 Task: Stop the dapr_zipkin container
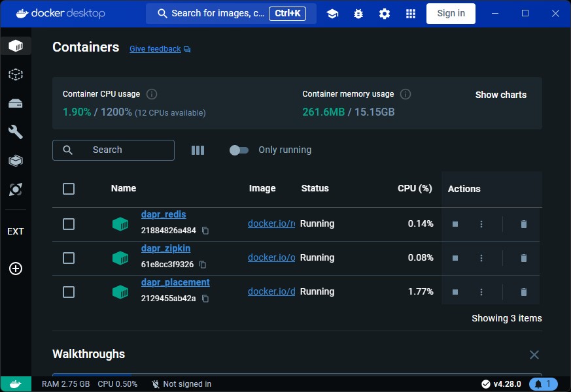pyautogui.click(x=455, y=258)
